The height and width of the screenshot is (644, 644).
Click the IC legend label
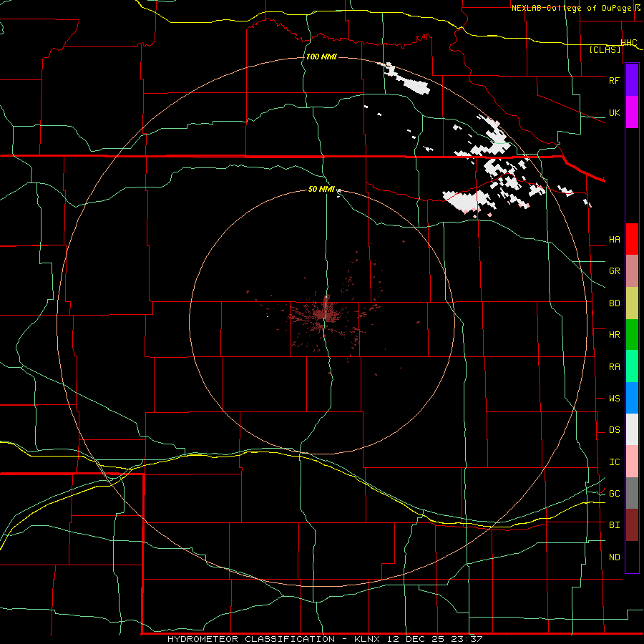pyautogui.click(x=614, y=462)
